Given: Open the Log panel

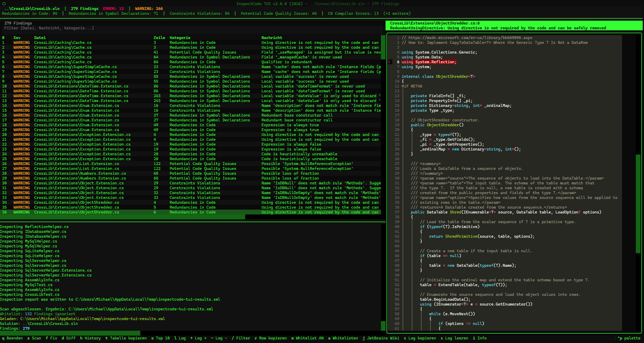Looking at the screenshot, I should 180,338.
